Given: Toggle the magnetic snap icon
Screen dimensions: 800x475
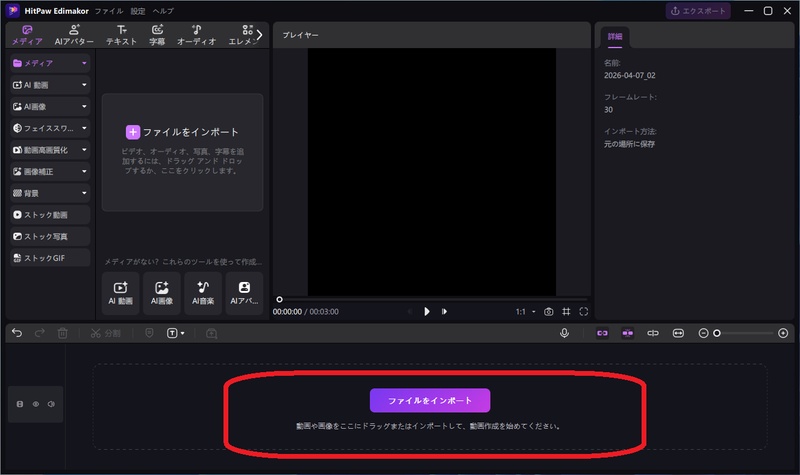Looking at the screenshot, I should click(628, 333).
